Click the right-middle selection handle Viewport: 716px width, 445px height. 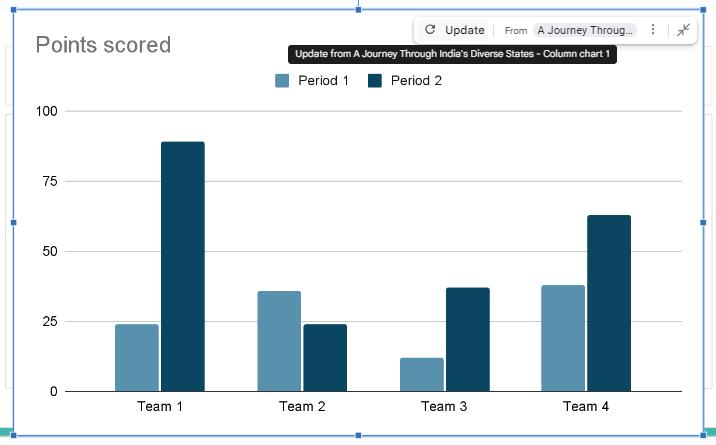point(703,222)
